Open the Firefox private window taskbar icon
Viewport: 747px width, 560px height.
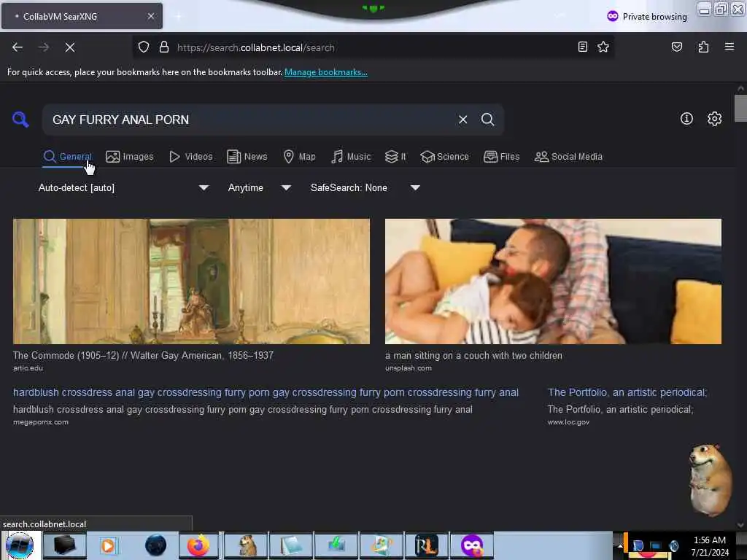click(x=472, y=545)
